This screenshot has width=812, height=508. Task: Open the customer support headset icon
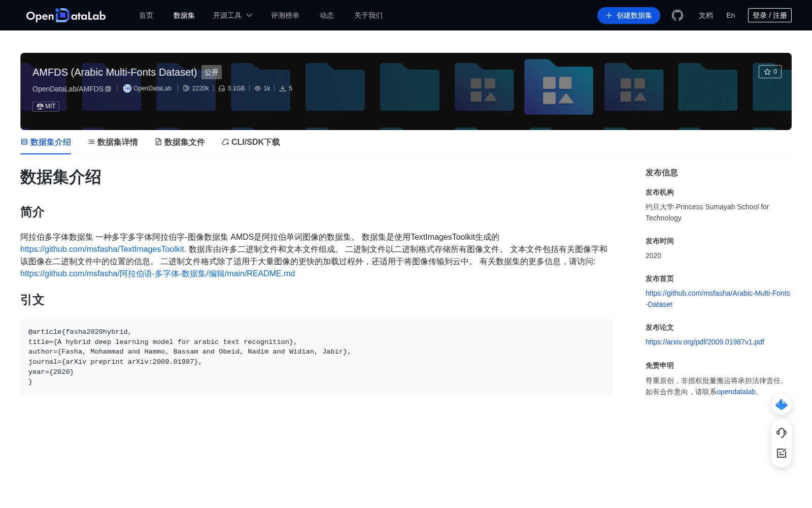coord(782,433)
